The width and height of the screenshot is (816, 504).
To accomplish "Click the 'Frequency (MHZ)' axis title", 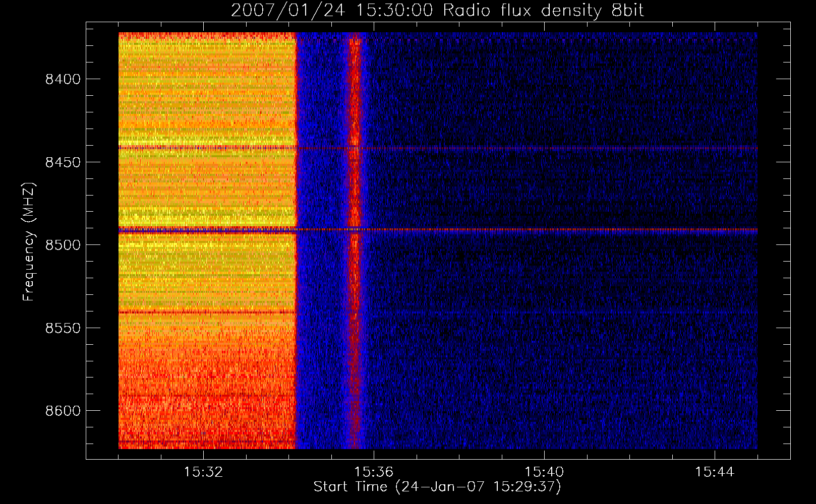I will click(29, 242).
